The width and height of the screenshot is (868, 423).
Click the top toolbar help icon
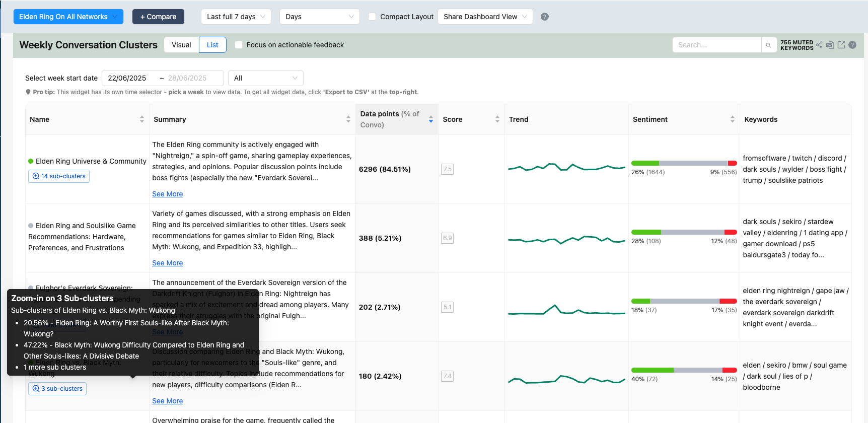(x=545, y=17)
